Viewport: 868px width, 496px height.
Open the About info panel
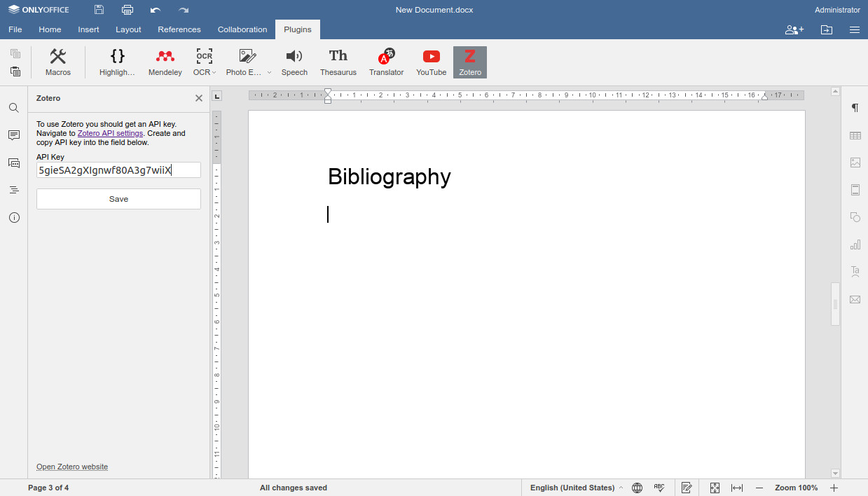point(14,217)
